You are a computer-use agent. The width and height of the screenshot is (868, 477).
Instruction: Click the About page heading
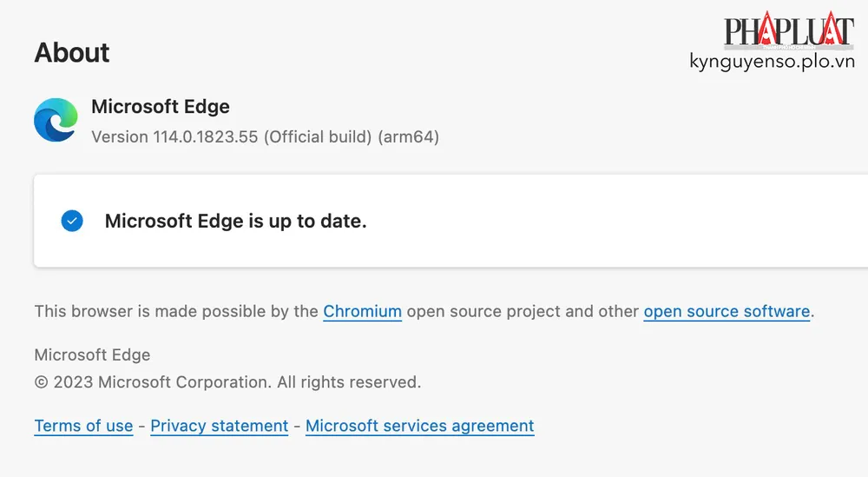point(72,52)
